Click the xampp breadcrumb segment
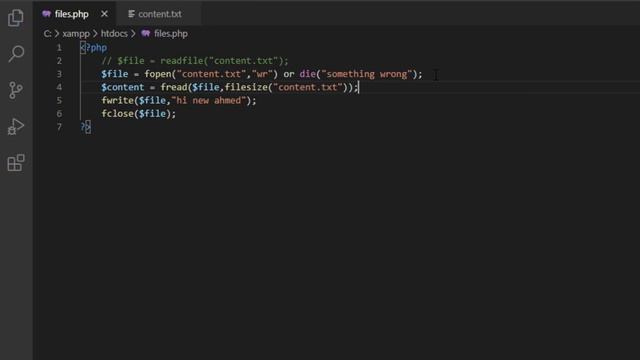Viewport: 640px width, 360px height. pos(76,33)
